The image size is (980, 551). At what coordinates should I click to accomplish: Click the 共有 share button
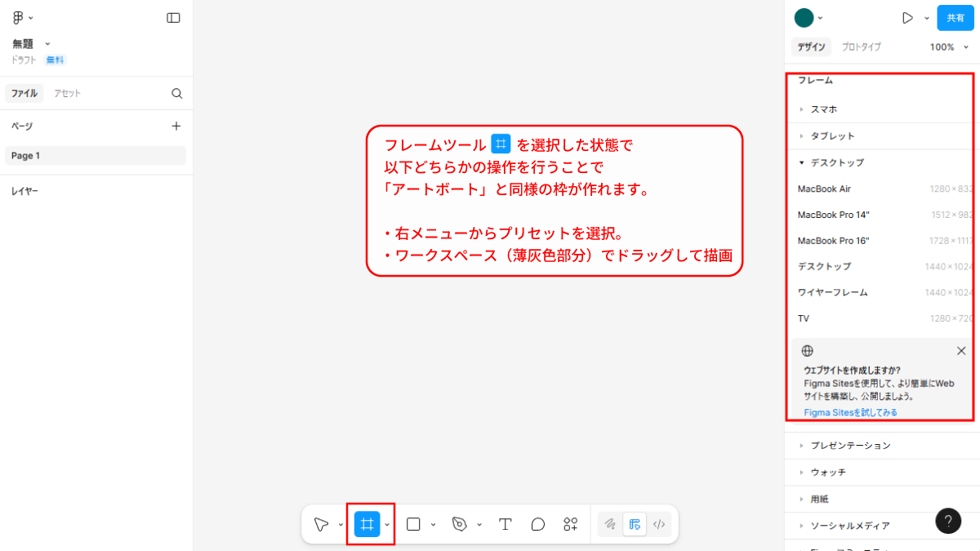955,18
